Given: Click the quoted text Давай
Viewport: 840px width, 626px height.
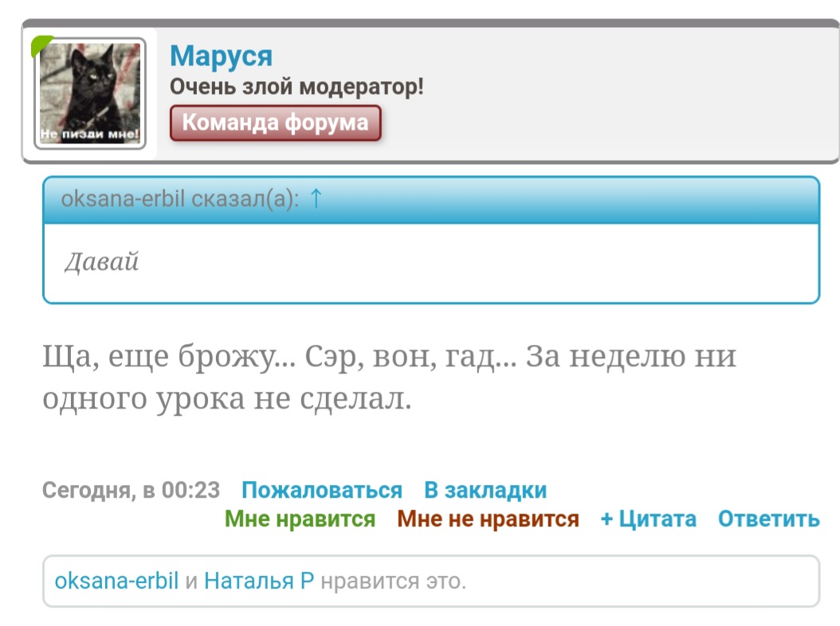Looking at the screenshot, I should (x=102, y=262).
